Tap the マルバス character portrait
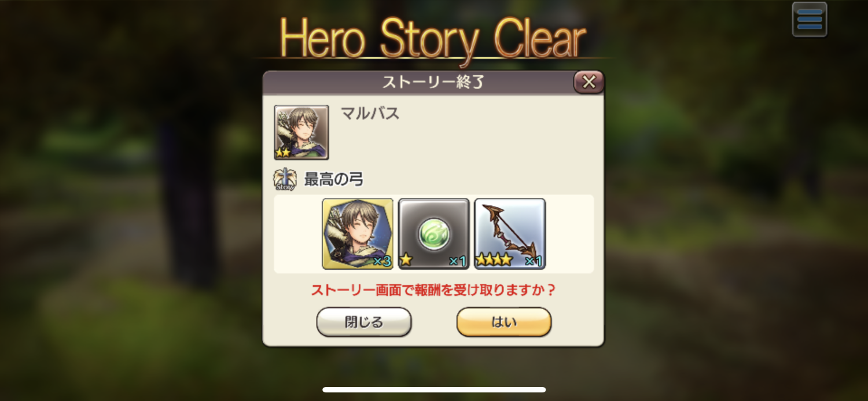Screen dimensions: 868x401 301,133
